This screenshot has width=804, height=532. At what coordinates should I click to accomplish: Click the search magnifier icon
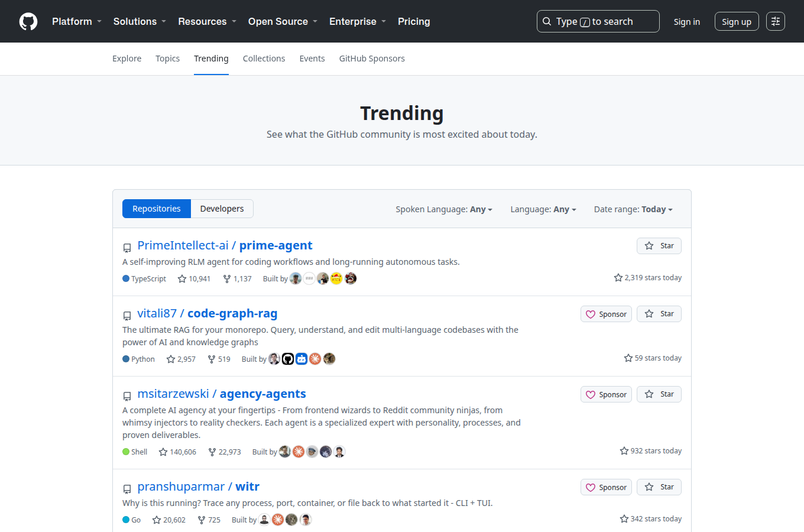tap(547, 21)
